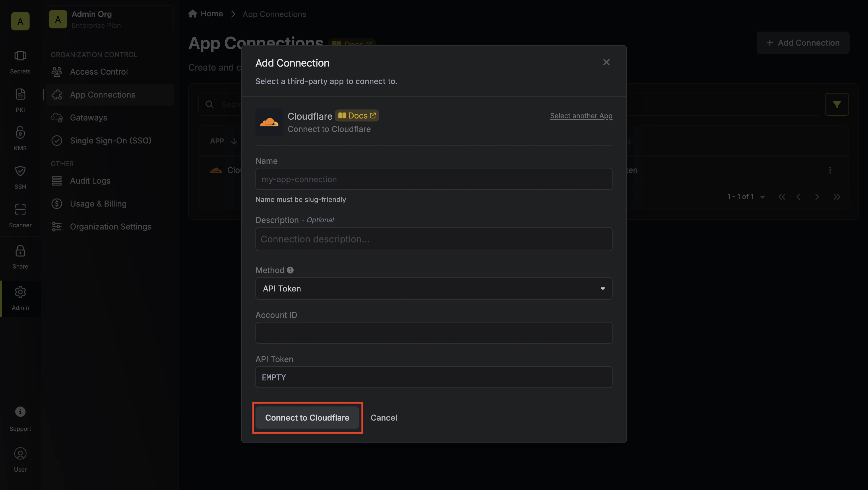Viewport: 868px width, 490px height.
Task: Click Select another App link
Action: pyautogui.click(x=581, y=116)
